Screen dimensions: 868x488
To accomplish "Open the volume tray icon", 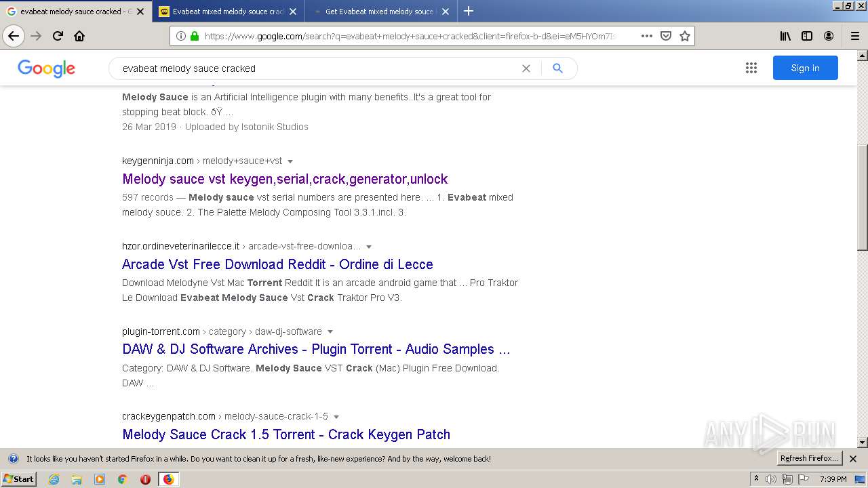I will [771, 479].
